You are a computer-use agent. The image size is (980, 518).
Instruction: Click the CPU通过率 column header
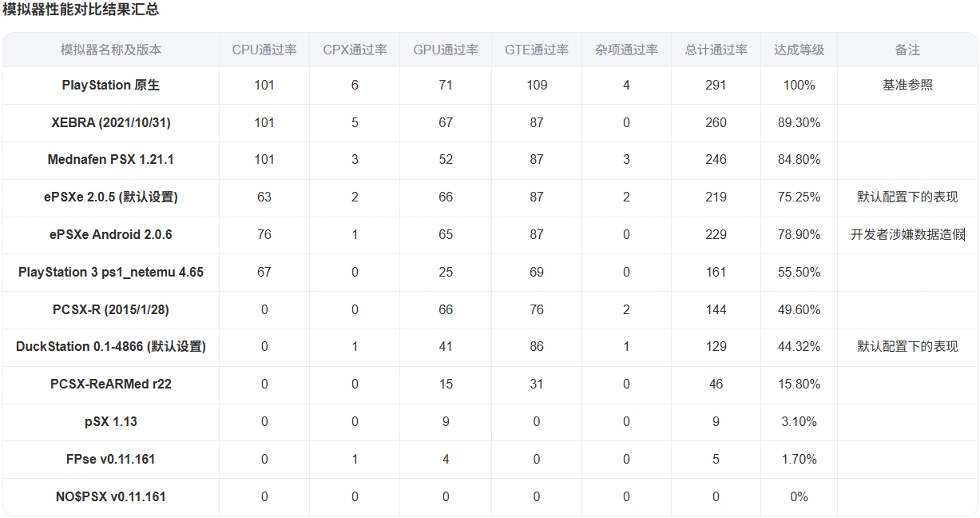(264, 50)
